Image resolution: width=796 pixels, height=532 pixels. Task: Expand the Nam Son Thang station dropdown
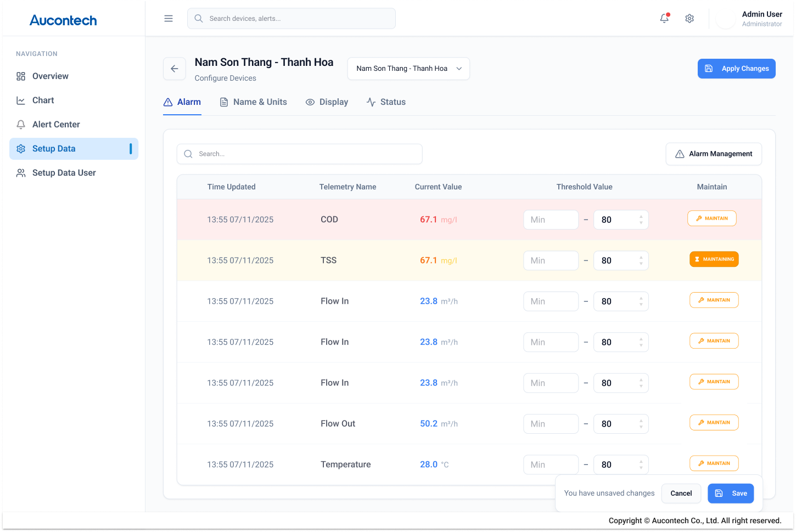408,69
